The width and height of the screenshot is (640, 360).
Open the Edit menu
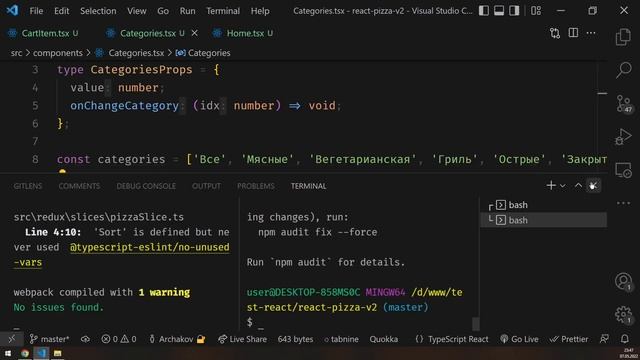[61, 11]
